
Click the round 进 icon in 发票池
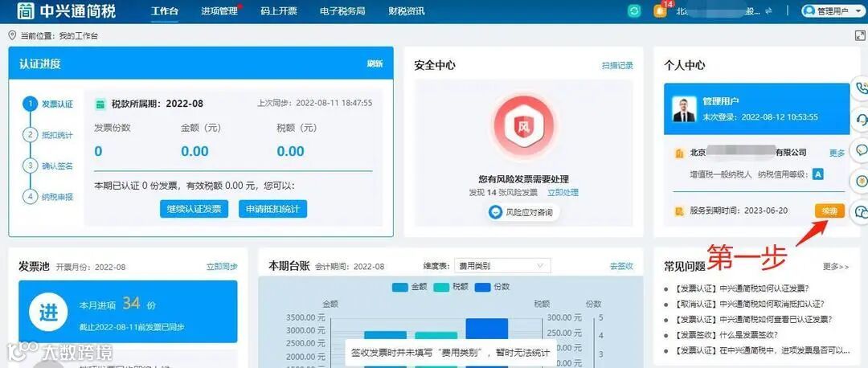pos(49,312)
